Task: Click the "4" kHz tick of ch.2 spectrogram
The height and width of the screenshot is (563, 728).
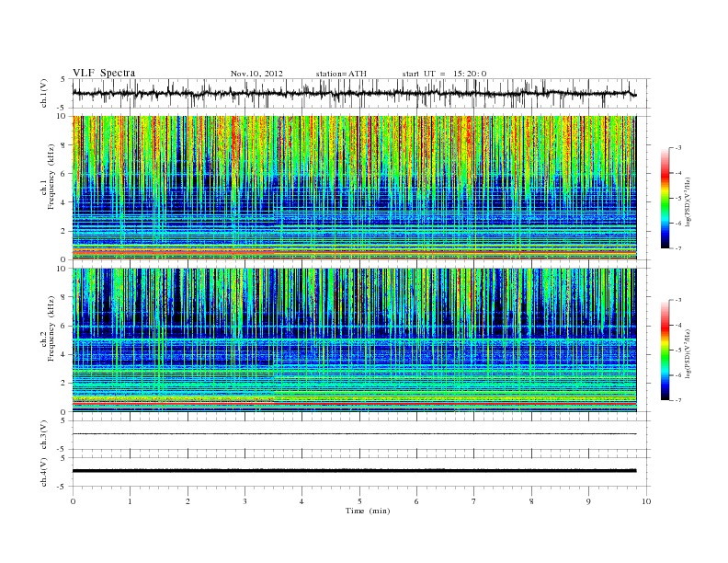Action: coord(63,355)
